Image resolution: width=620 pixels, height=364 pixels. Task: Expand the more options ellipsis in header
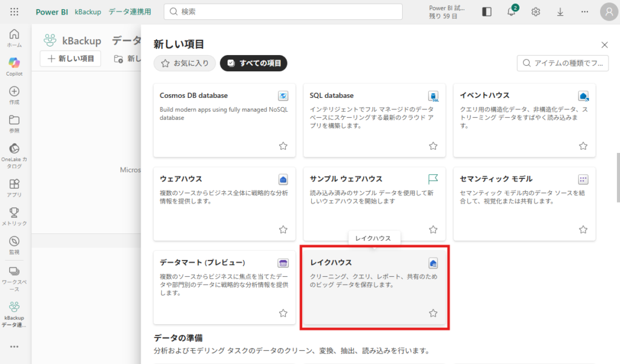[584, 11]
